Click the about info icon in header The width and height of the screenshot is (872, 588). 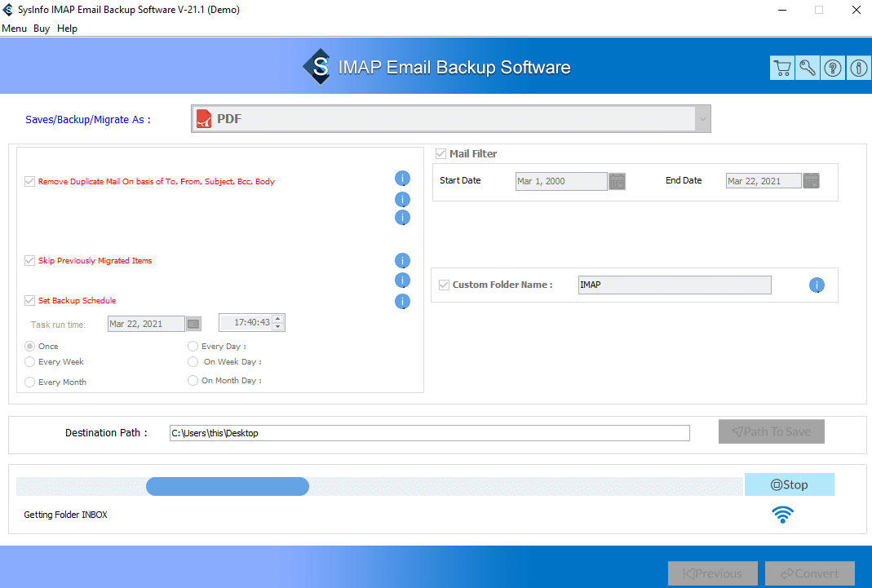[859, 69]
